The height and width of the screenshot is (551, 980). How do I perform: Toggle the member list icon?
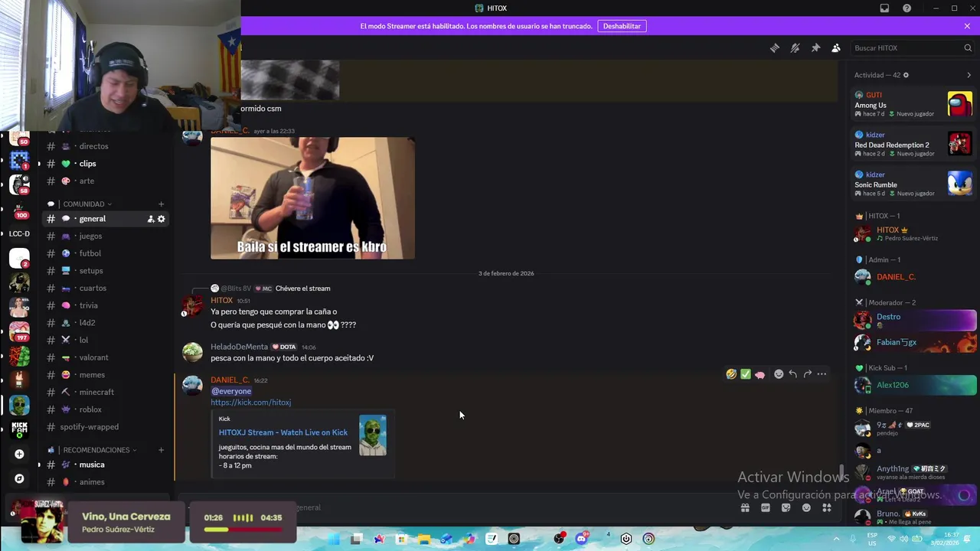(836, 48)
